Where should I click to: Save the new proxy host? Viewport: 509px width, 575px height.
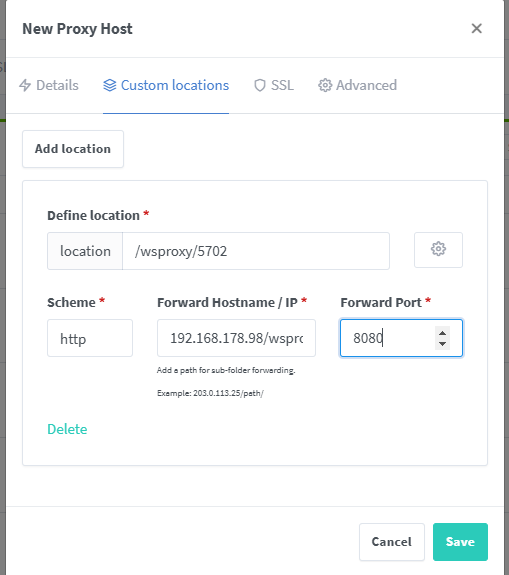[x=460, y=542]
